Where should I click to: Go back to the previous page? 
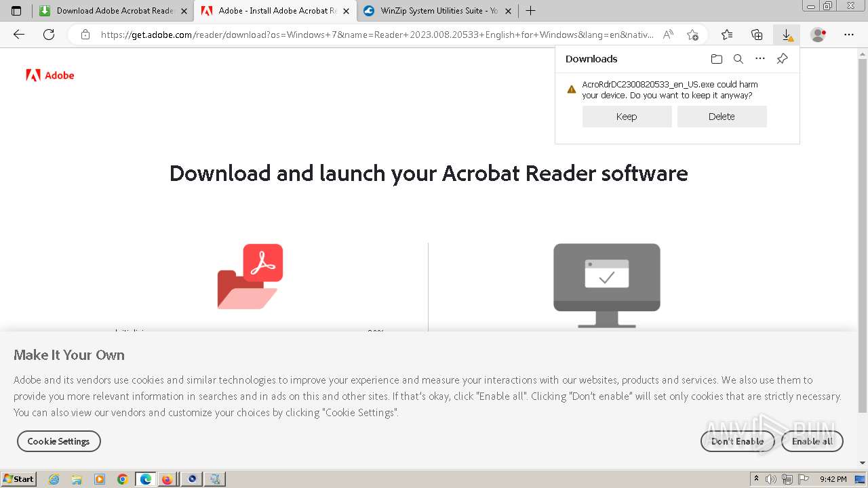[x=19, y=35]
